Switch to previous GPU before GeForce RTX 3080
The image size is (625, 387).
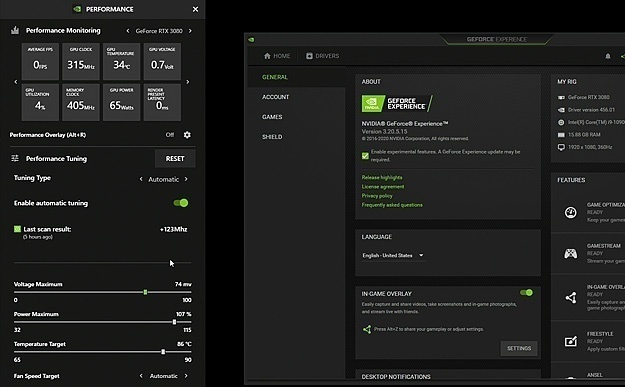coord(128,31)
